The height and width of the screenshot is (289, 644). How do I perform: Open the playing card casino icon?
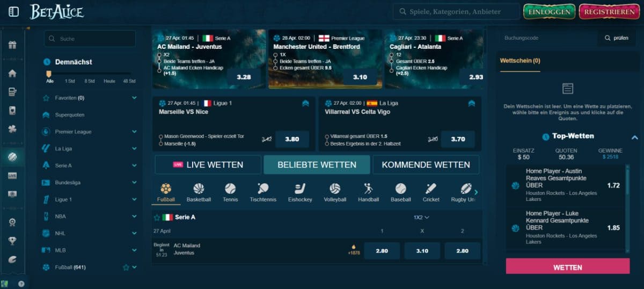(x=12, y=110)
